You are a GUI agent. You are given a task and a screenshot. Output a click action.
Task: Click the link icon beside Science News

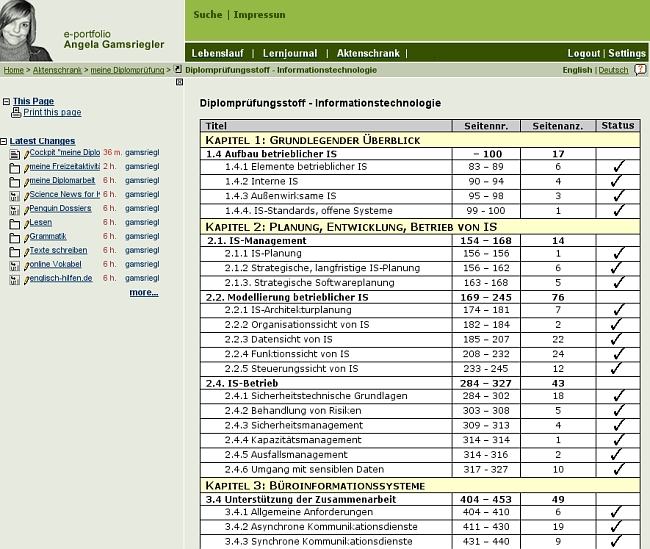(15, 195)
